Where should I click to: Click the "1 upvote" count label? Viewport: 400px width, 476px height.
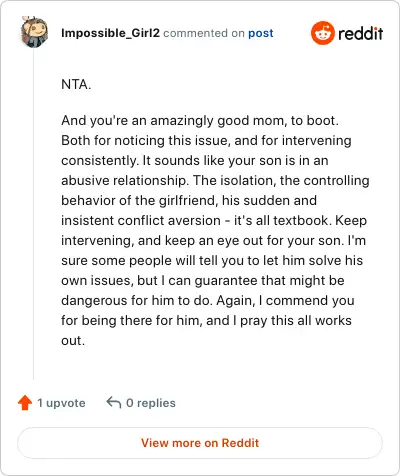[61, 403]
